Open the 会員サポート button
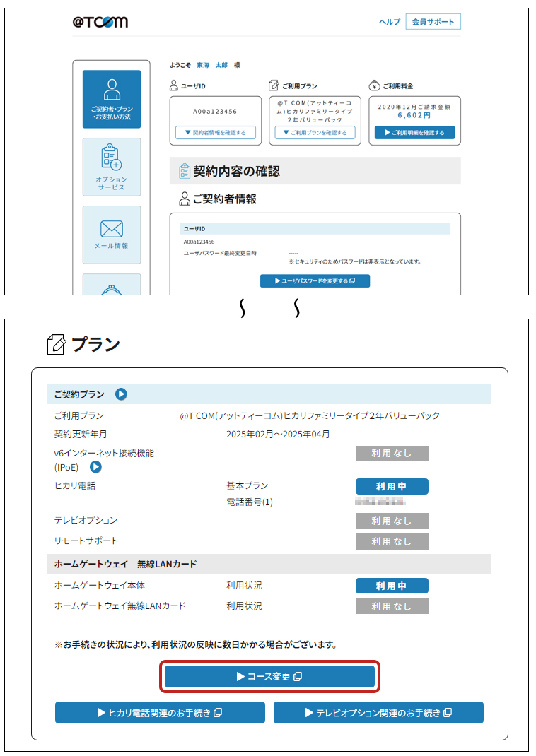 433,22
